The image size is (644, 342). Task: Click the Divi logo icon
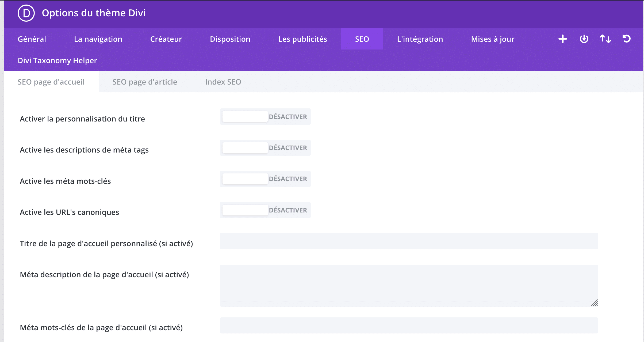[x=26, y=13]
